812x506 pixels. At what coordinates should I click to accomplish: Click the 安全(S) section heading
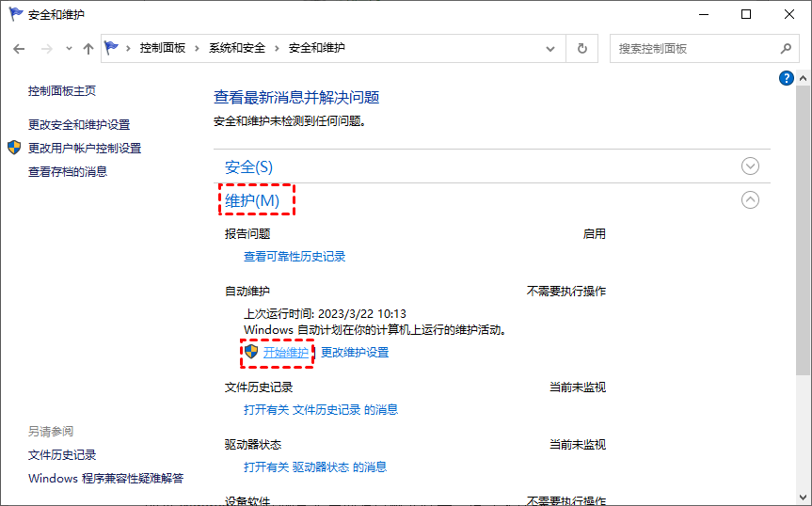248,167
